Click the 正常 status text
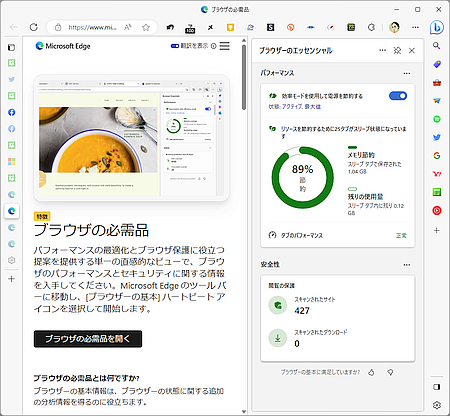 click(401, 235)
